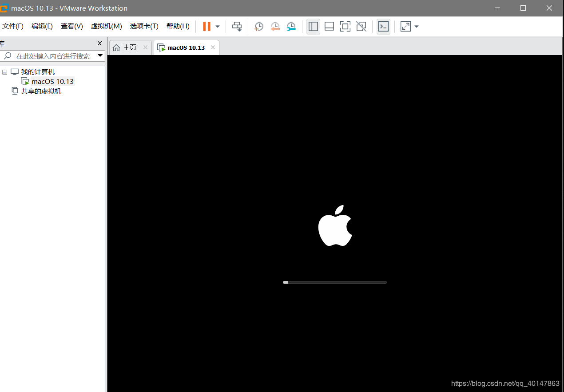Toggle the library sidebar panel view
564x392 pixels.
coord(313,27)
